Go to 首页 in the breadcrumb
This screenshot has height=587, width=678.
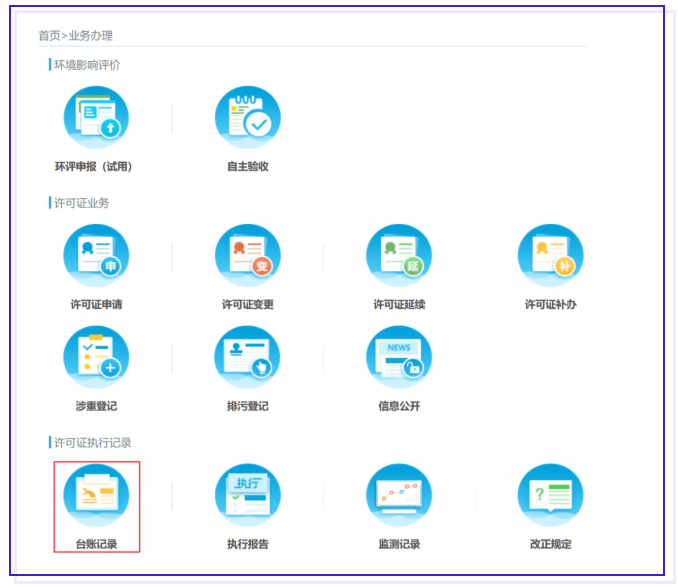(49, 36)
